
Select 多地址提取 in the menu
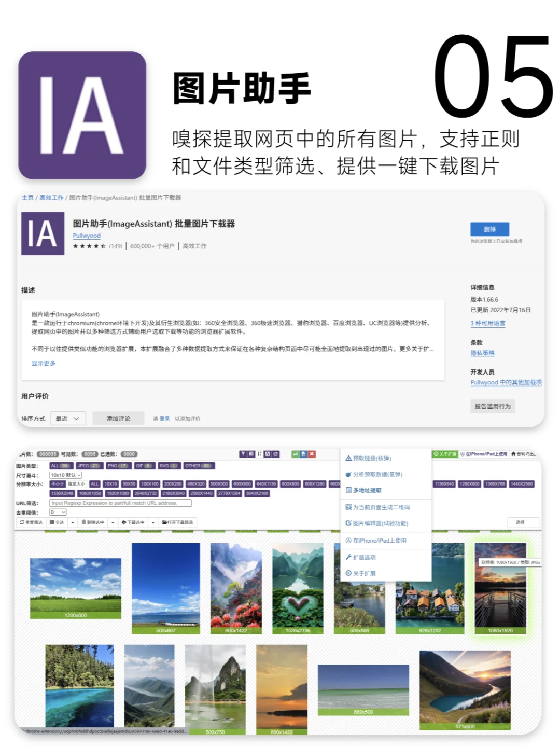(x=386, y=490)
